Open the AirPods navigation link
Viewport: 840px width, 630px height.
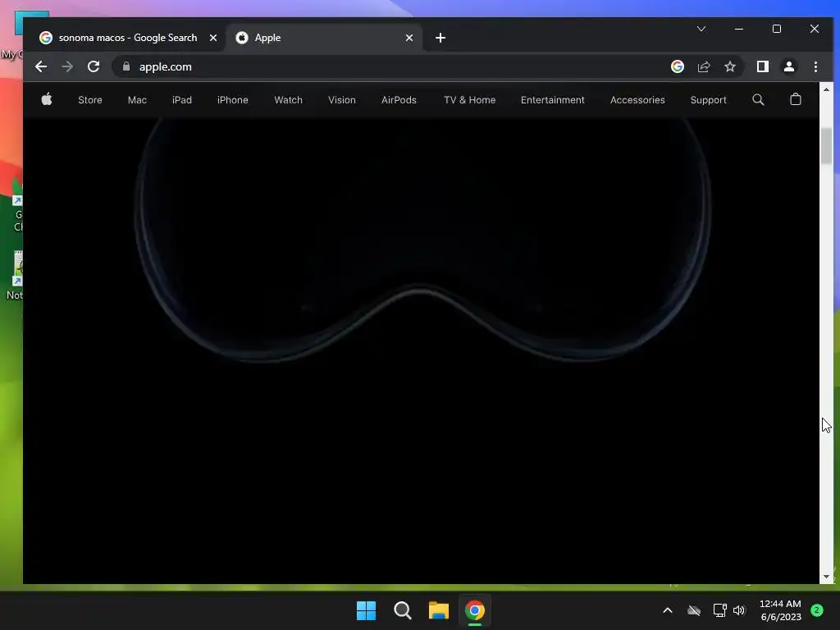coord(399,99)
